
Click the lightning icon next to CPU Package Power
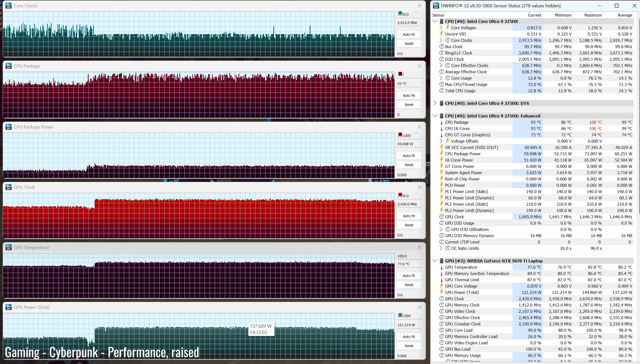441,154
